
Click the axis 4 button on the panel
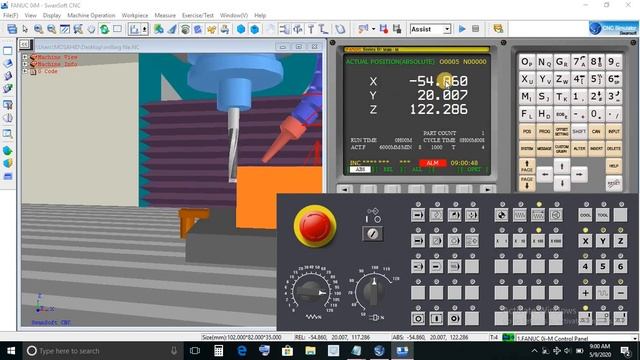coord(585,267)
